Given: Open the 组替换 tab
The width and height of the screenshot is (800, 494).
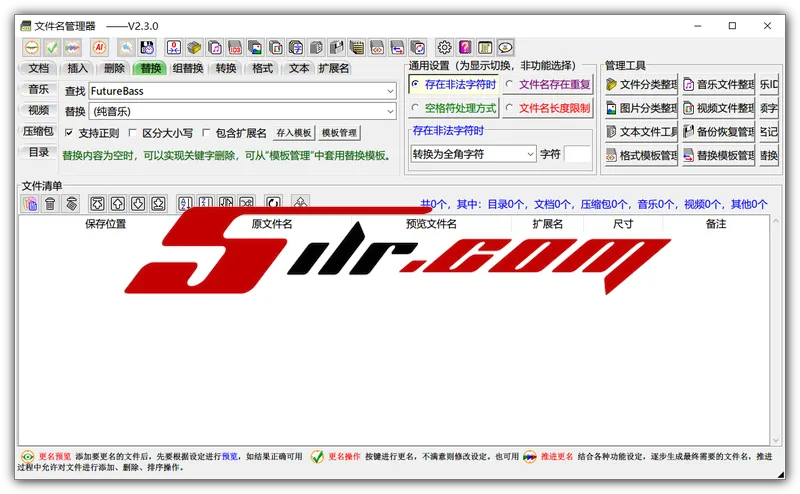Looking at the screenshot, I should click(188, 68).
